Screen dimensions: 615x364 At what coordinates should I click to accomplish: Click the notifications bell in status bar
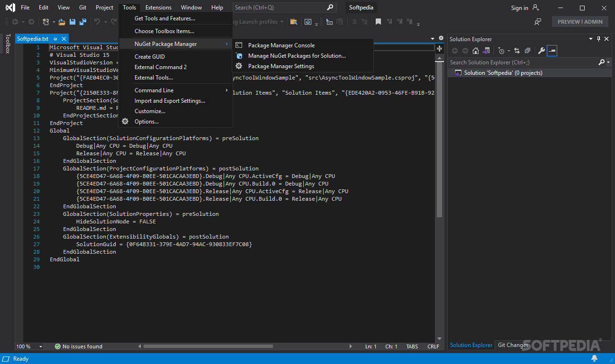594,359
